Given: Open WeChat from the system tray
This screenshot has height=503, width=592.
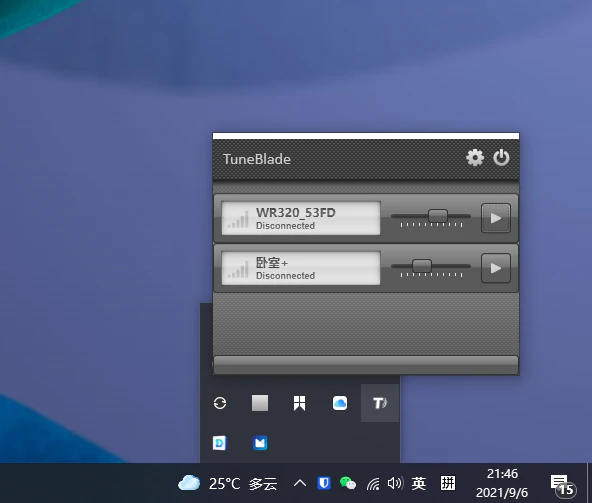Looking at the screenshot, I should pos(348,483).
